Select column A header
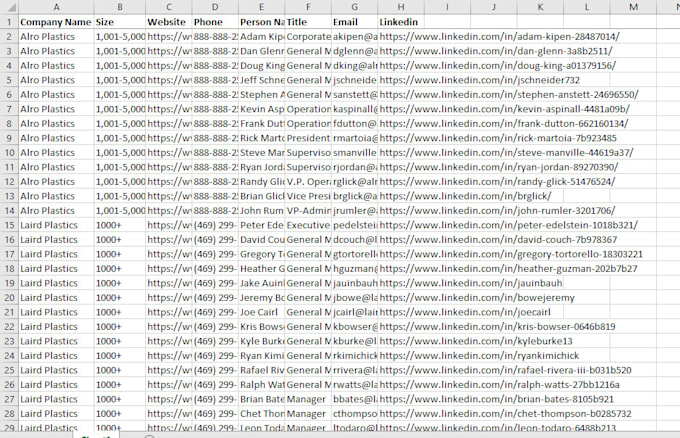This screenshot has width=680, height=438. 56,7
